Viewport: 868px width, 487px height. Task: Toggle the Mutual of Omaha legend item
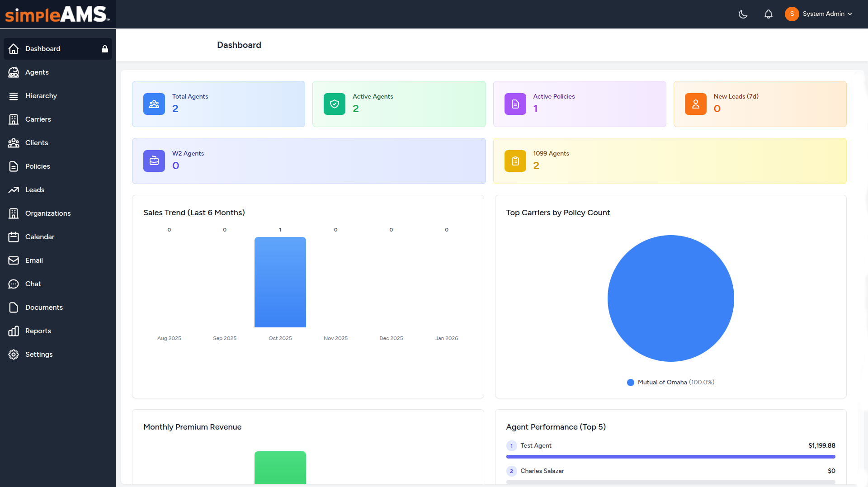point(669,382)
